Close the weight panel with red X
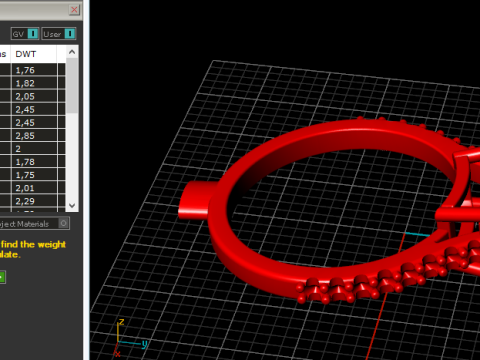The width and height of the screenshot is (480, 360). (x=74, y=10)
